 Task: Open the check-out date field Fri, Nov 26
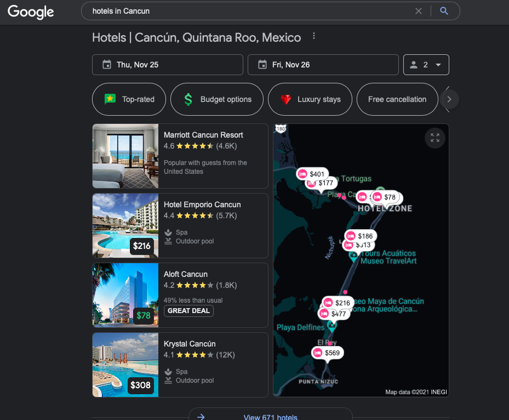coord(323,65)
